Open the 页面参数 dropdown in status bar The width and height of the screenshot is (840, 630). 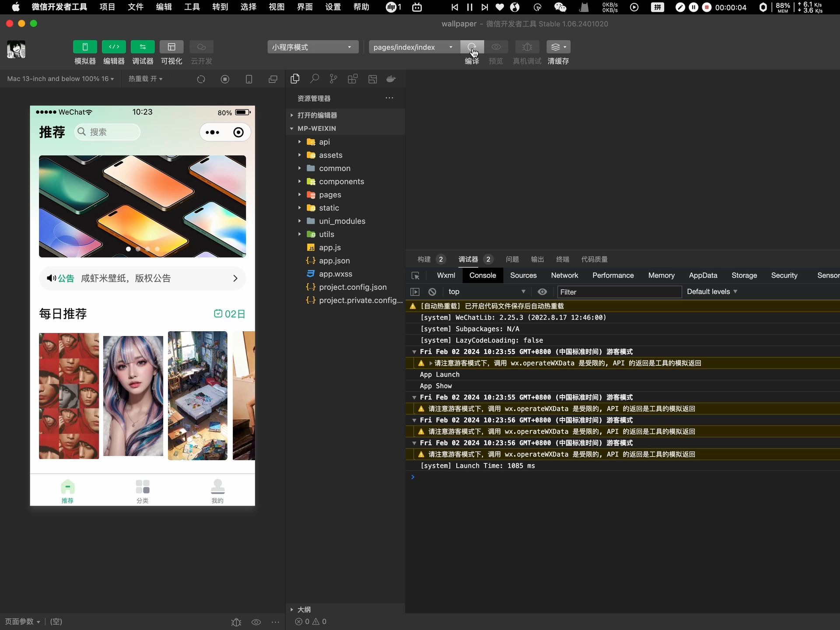[x=22, y=622]
